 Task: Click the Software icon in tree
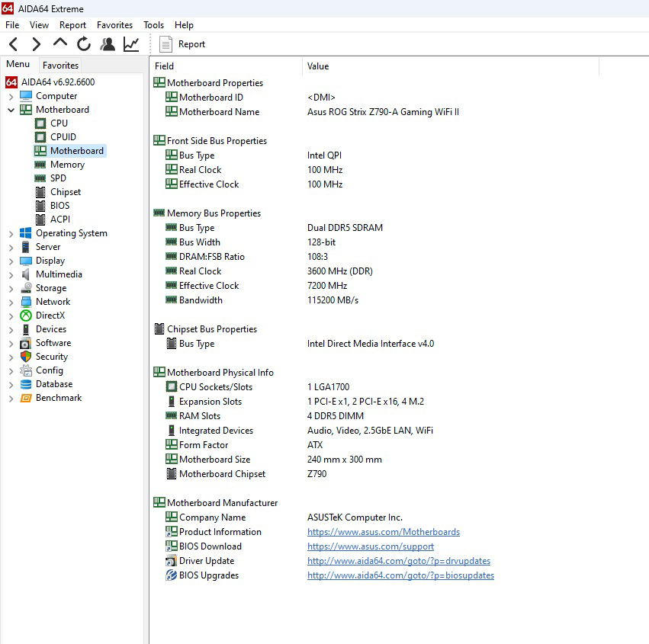tap(26, 343)
